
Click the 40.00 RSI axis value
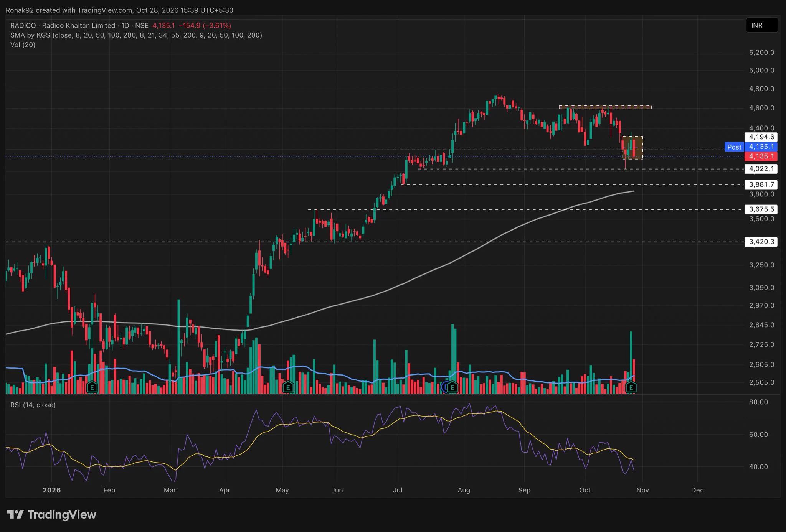pyautogui.click(x=758, y=467)
